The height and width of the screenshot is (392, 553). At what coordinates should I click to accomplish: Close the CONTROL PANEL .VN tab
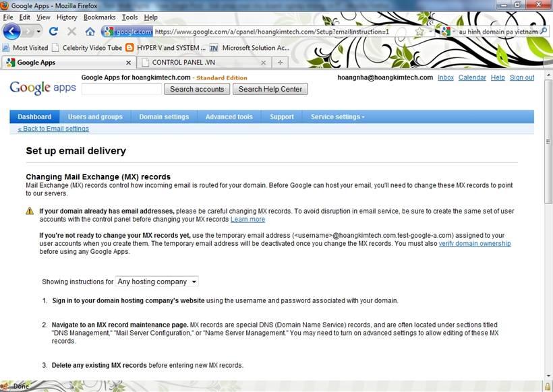[x=263, y=63]
